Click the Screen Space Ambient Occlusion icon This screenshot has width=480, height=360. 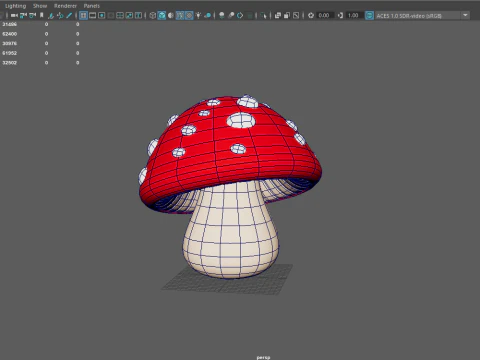[x=222, y=15]
